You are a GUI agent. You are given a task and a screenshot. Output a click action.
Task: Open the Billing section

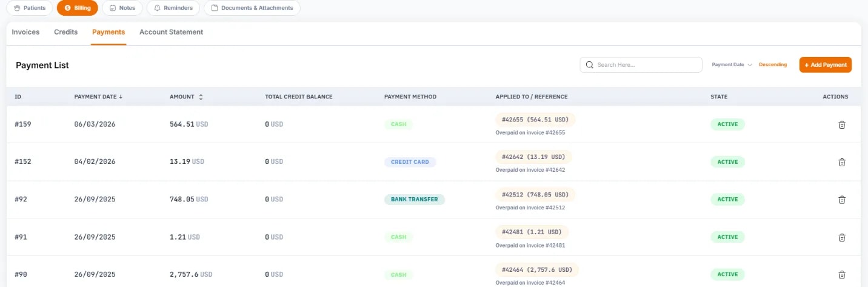(77, 8)
